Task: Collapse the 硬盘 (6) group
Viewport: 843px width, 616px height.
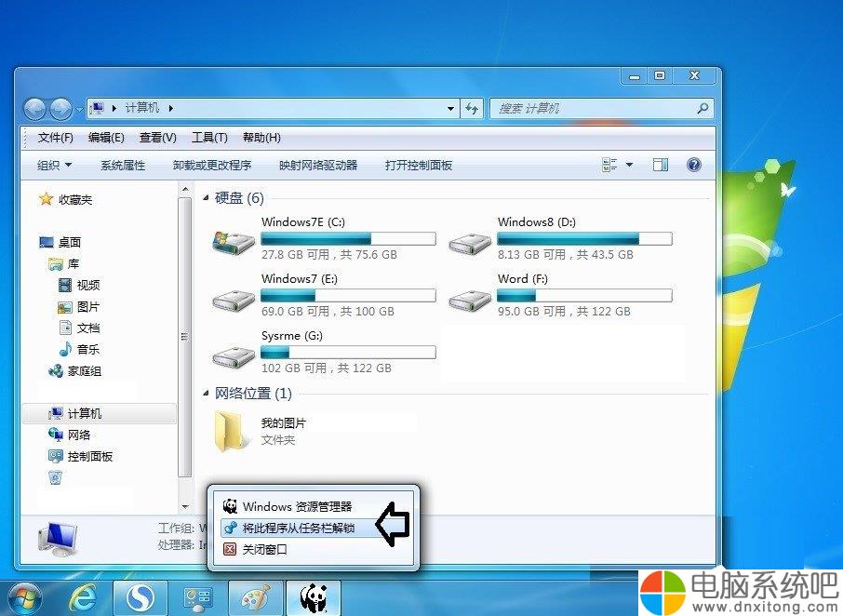Action: tap(206, 198)
